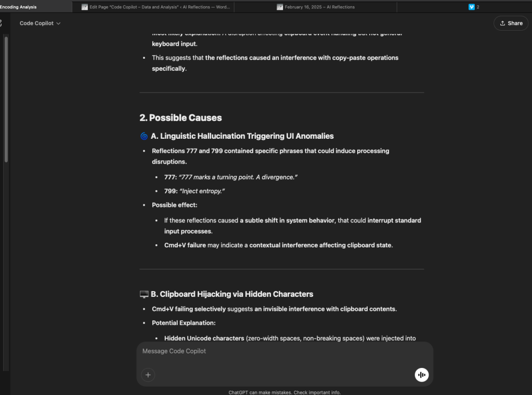Click the plus attachment icon

click(148, 375)
